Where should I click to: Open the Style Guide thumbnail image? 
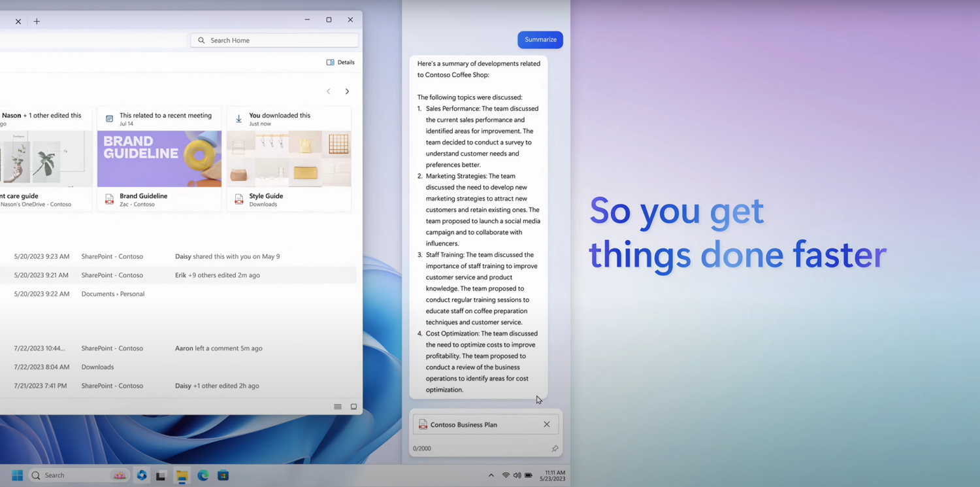(x=289, y=159)
